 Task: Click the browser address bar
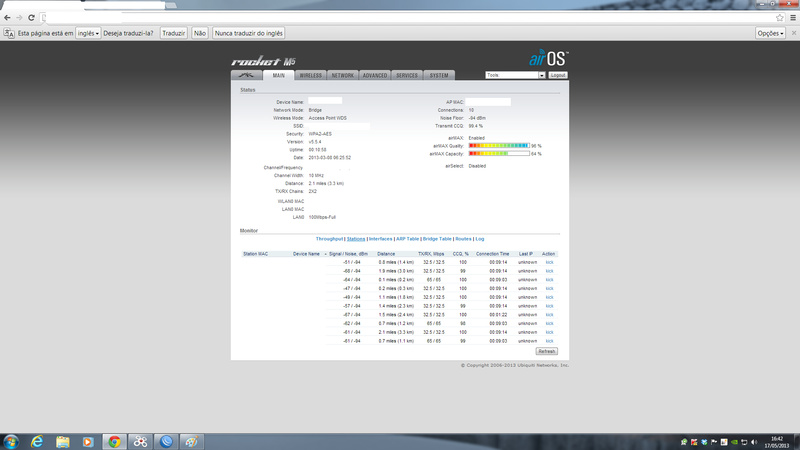click(x=408, y=17)
